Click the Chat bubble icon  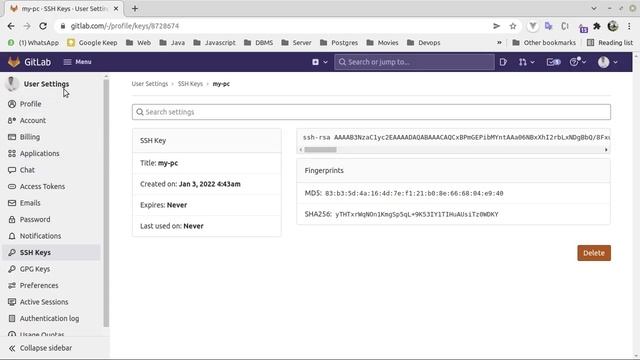tap(12, 170)
